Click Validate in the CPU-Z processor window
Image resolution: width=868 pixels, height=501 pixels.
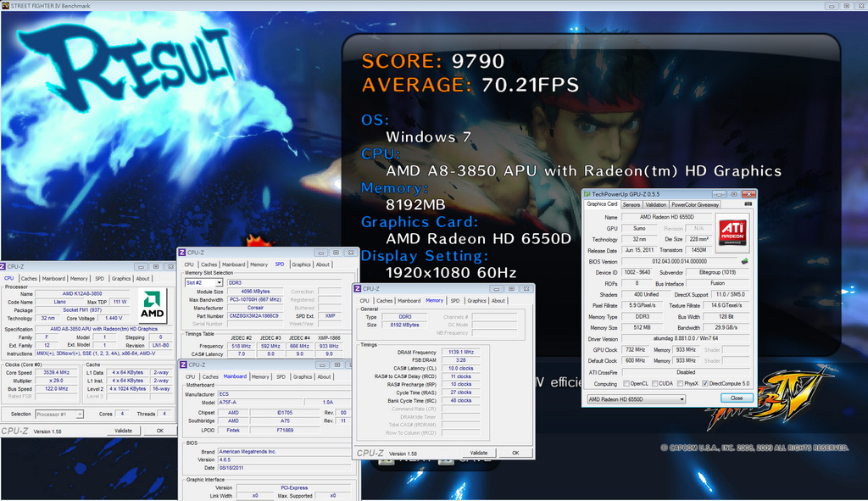click(123, 431)
